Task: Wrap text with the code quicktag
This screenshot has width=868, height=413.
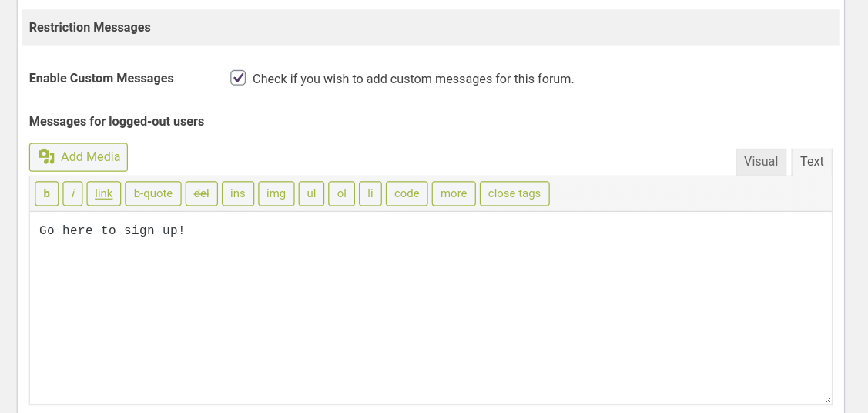Action: pyautogui.click(x=407, y=193)
